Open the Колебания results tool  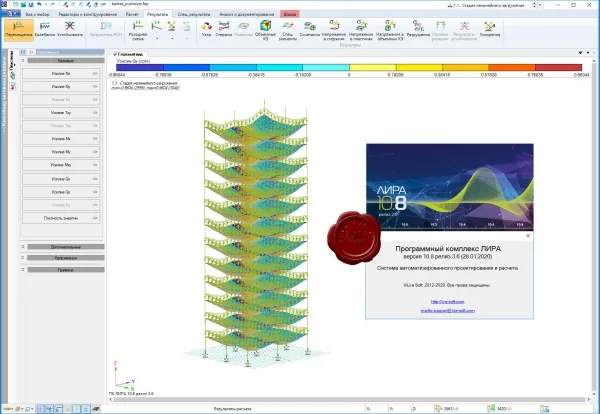tap(45, 30)
